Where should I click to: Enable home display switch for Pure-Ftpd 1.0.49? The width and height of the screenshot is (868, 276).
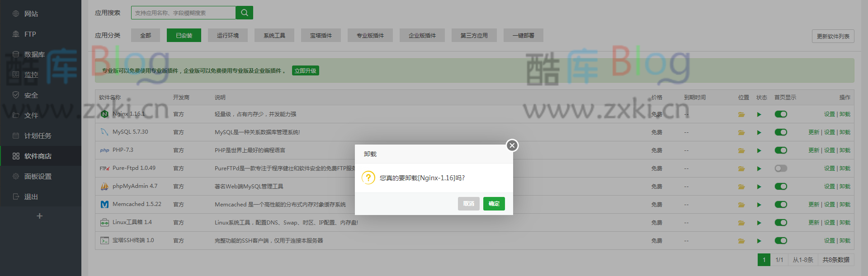click(781, 168)
